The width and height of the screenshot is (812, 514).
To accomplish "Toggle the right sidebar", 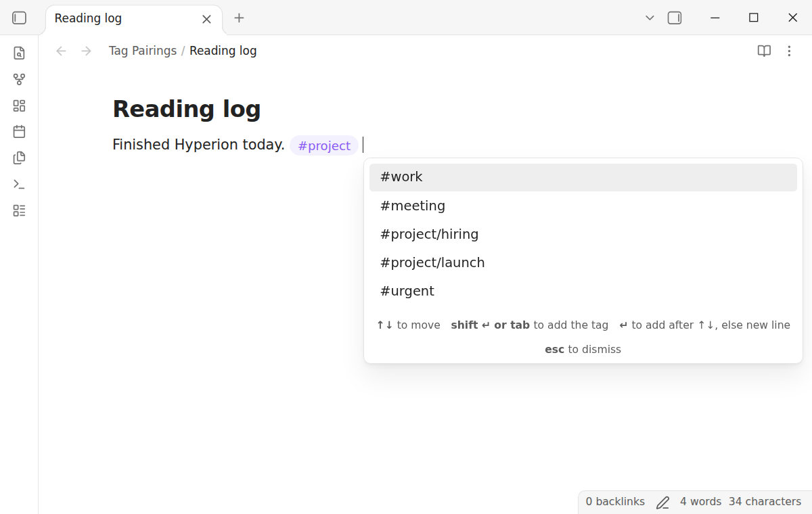I will click(x=675, y=18).
